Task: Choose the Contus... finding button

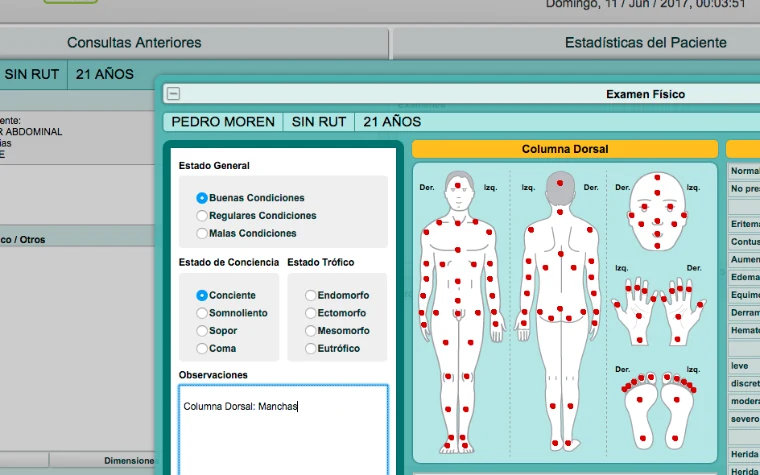Action: tap(744, 241)
